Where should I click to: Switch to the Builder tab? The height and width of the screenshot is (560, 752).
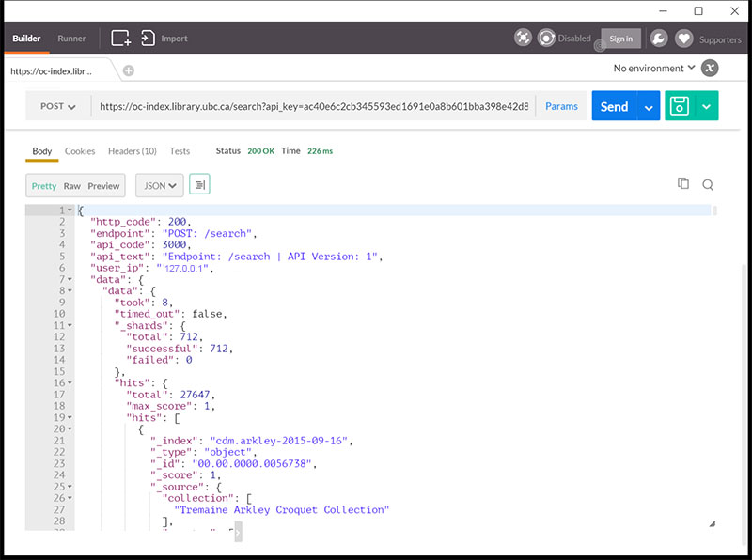point(26,38)
